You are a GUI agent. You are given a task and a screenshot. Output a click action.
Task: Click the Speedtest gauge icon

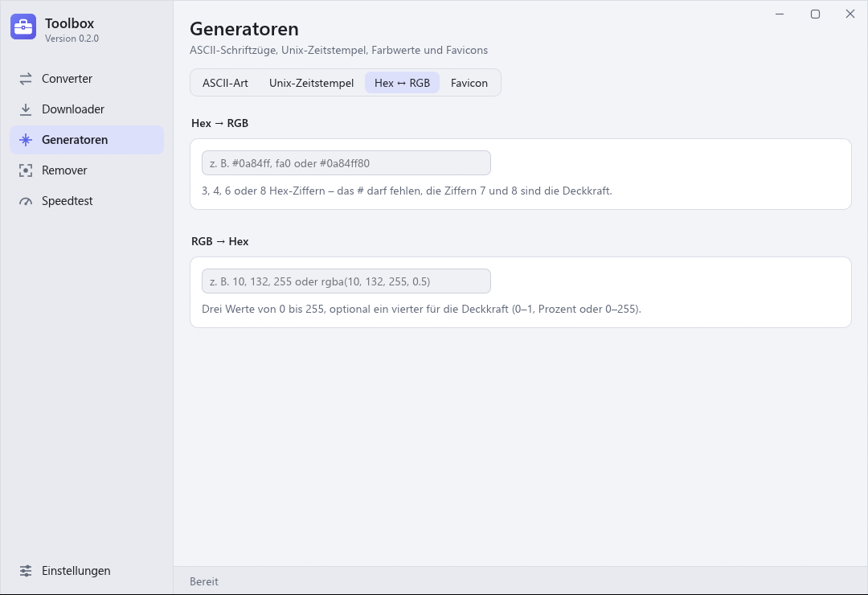point(26,201)
